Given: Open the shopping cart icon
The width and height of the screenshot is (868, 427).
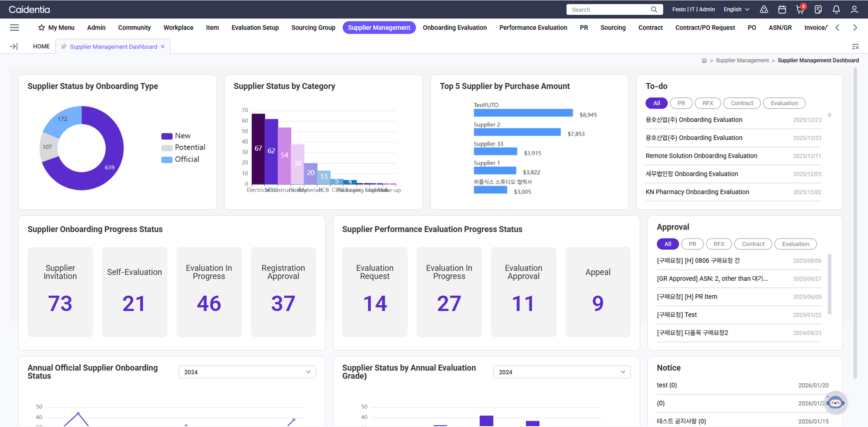Looking at the screenshot, I should [800, 9].
